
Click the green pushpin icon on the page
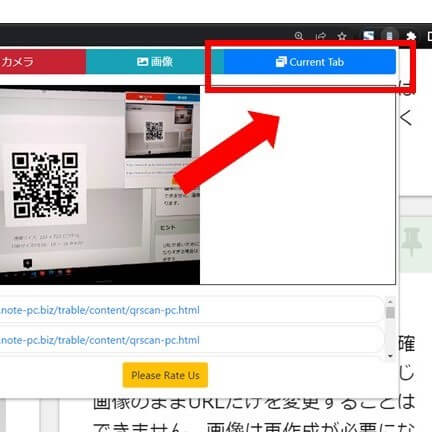[x=412, y=242]
